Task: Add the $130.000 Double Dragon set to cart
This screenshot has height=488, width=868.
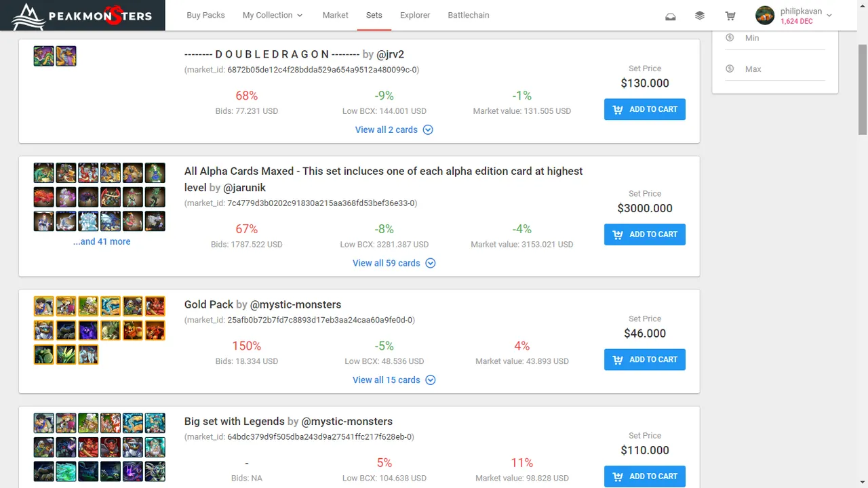Action: tap(645, 109)
